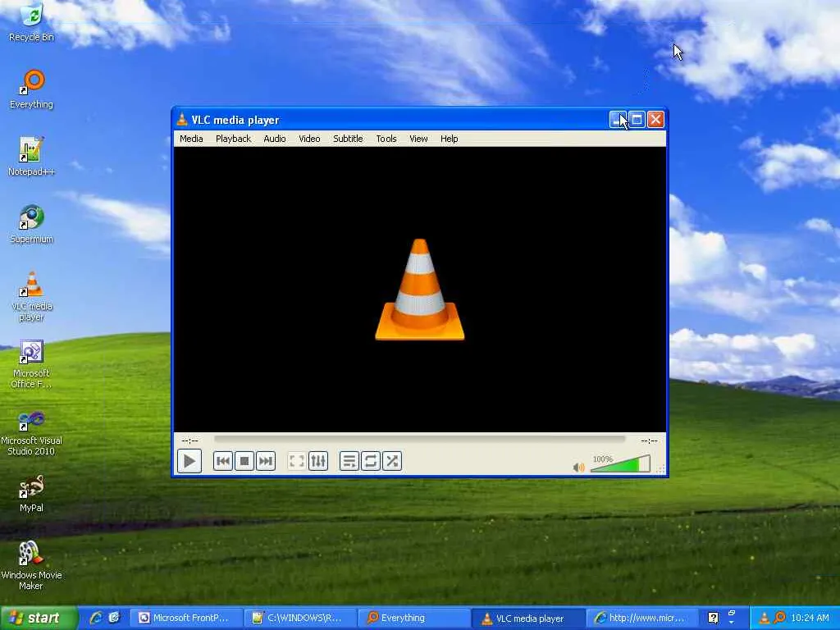Open the Playback menu
Viewport: 840px width, 630px height.
coord(233,139)
